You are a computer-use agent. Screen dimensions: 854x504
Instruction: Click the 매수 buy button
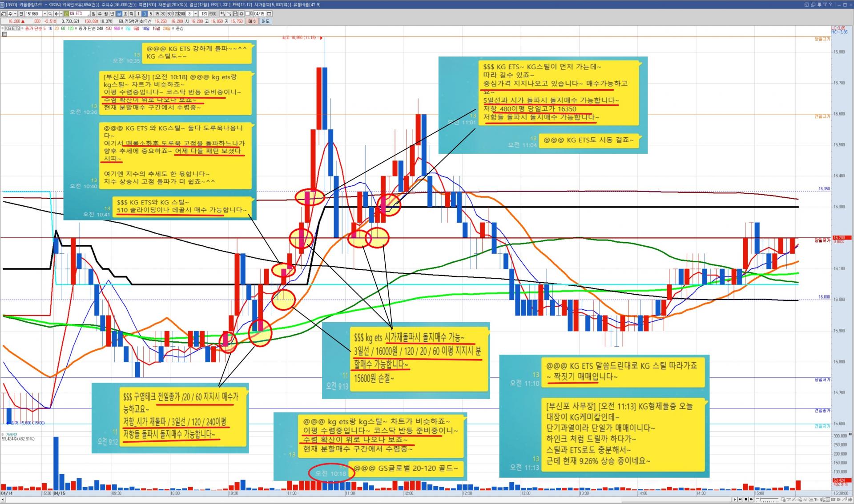coord(252,21)
